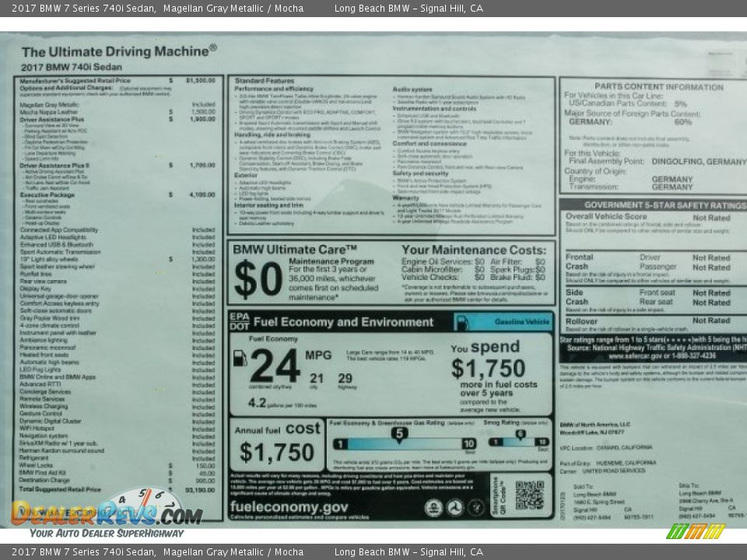Click the Total Suggested Retail Price row
747x560 pixels.
tap(117, 489)
